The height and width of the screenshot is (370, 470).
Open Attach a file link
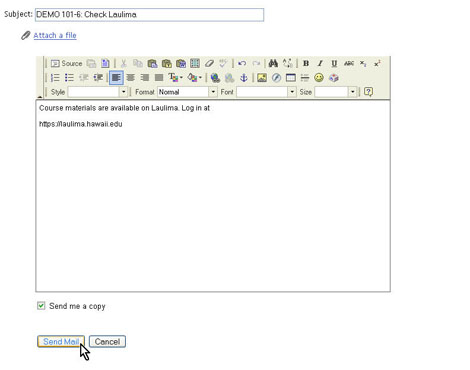coord(55,35)
